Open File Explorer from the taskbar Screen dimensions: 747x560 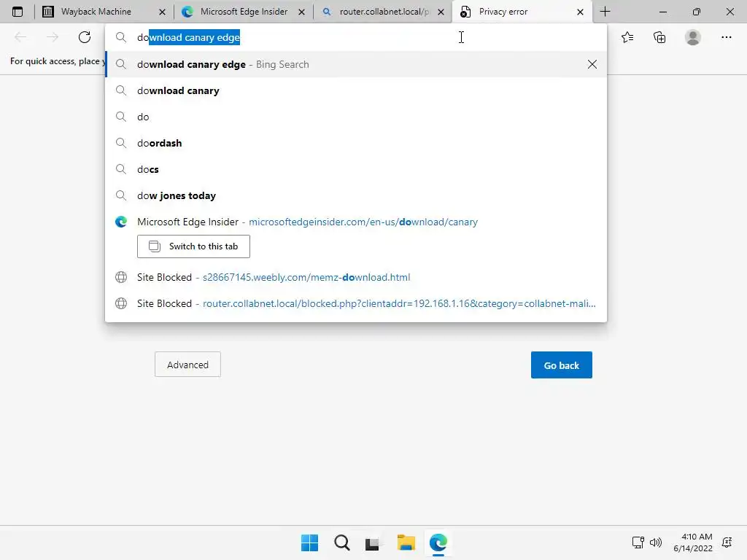[x=406, y=542]
